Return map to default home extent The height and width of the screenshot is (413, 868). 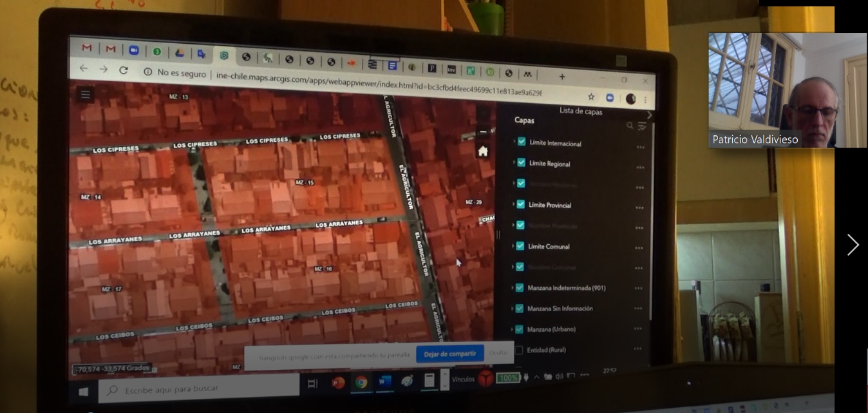(482, 151)
